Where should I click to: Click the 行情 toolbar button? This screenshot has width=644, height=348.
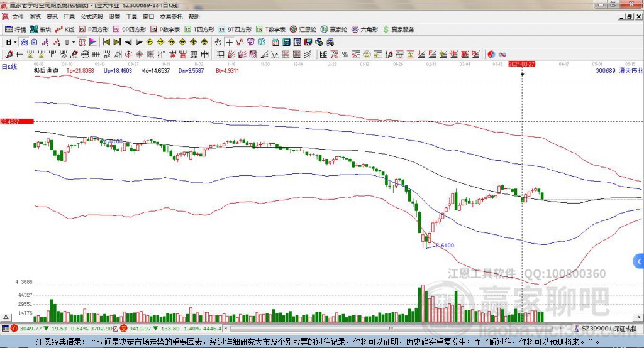(16, 30)
